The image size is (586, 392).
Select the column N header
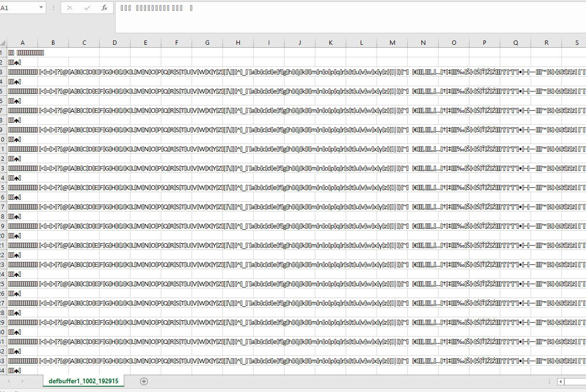pos(423,43)
